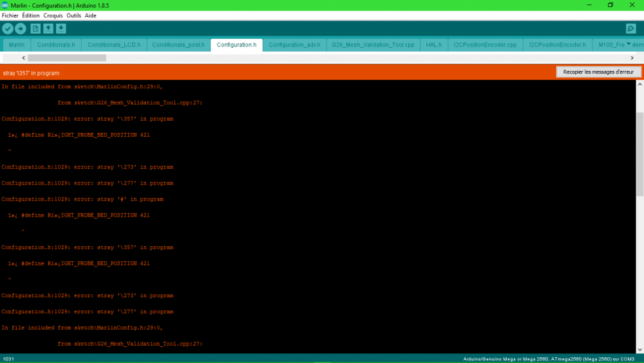This screenshot has width=644, height=363.
Task: Open the Croquis menu
Action: 53,15
